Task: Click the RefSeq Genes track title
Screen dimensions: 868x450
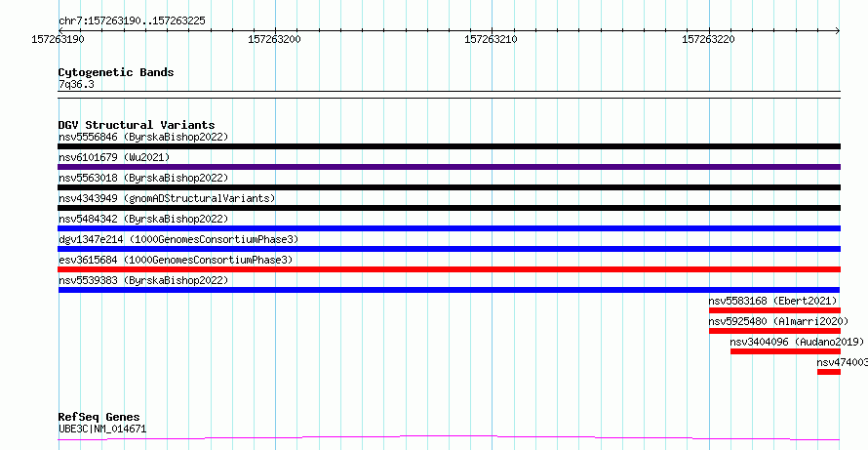Action: (x=99, y=417)
